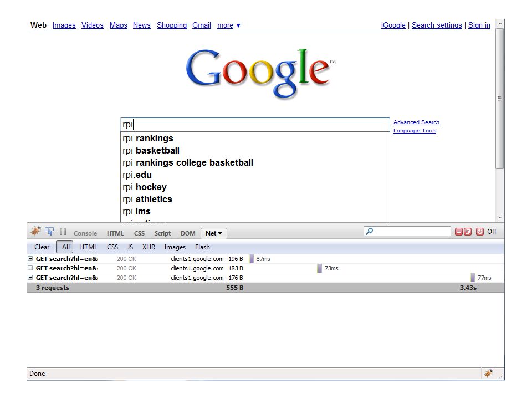This screenshot has width=532, height=399.
Task: Switch to the Firebug CSS panel tab
Action: pyautogui.click(x=139, y=233)
